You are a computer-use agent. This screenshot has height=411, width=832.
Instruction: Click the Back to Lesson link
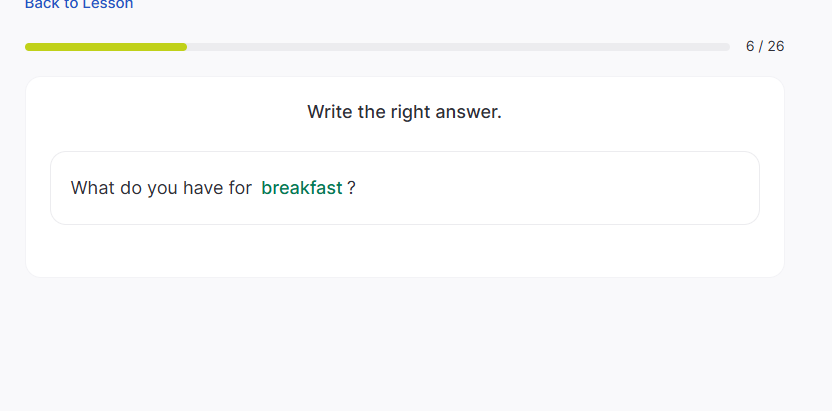pos(79,5)
